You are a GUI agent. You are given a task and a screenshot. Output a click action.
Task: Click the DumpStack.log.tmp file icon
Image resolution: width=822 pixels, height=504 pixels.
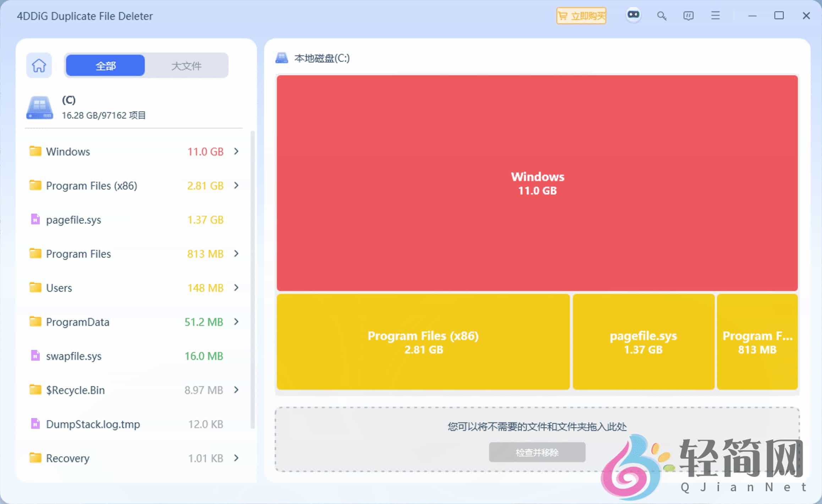(35, 424)
